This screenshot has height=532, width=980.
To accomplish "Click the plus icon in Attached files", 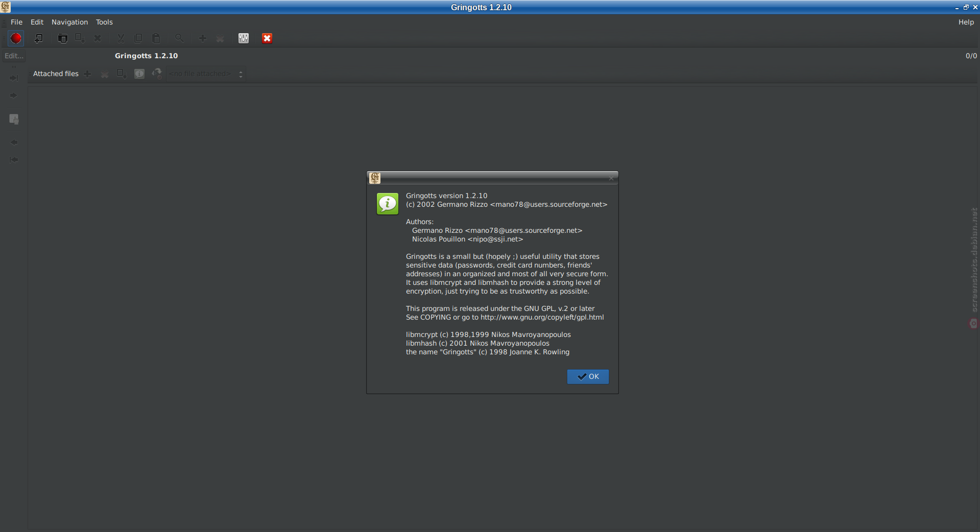I will pos(88,74).
